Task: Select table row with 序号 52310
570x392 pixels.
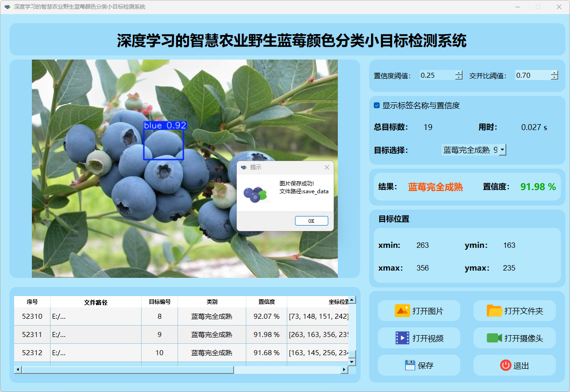Action: click(181, 317)
